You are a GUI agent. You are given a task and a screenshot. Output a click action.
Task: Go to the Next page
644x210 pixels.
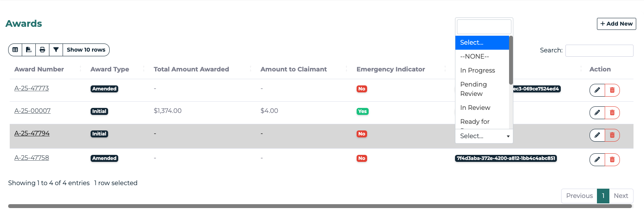pos(621,196)
